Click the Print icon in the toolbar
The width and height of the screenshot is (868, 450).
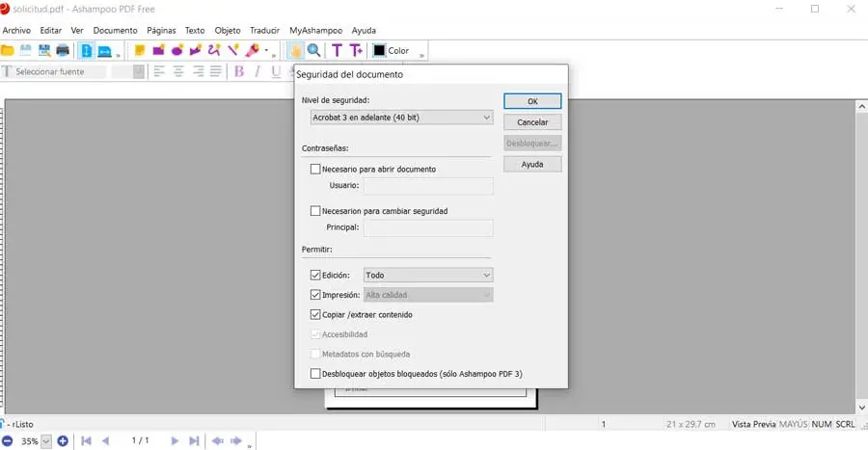tap(63, 50)
